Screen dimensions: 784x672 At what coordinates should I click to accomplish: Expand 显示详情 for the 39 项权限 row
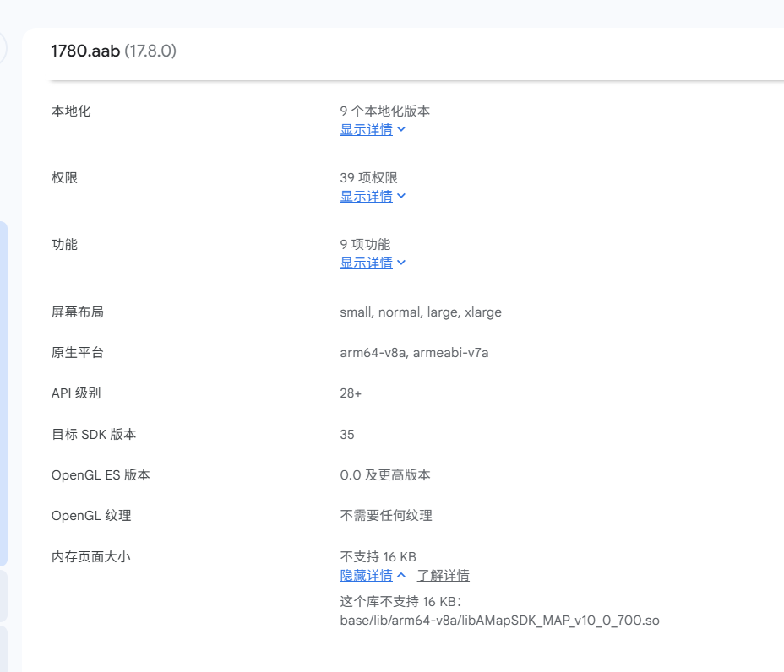tap(367, 196)
